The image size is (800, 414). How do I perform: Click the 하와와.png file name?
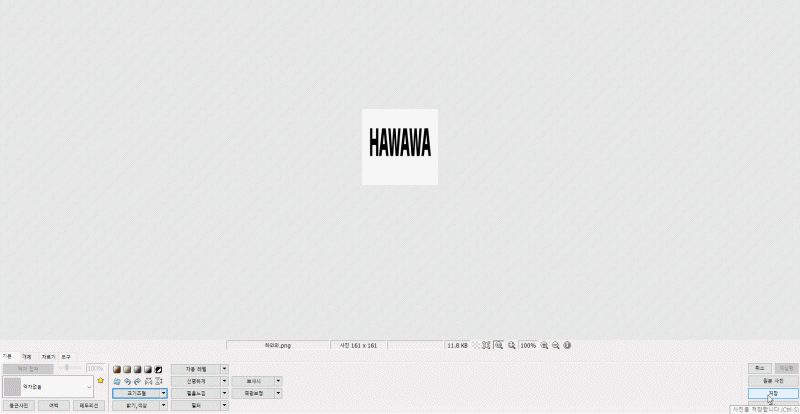coord(278,346)
